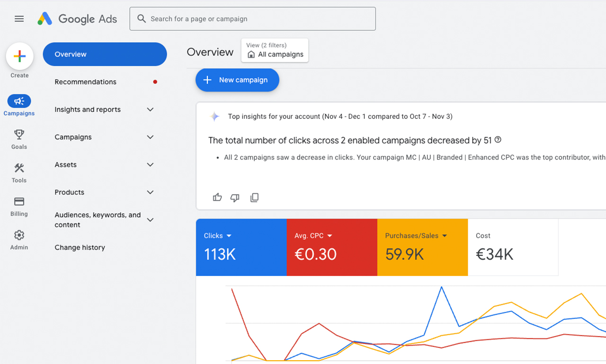Open the hamburger main menu
The image size is (606, 364).
click(19, 19)
